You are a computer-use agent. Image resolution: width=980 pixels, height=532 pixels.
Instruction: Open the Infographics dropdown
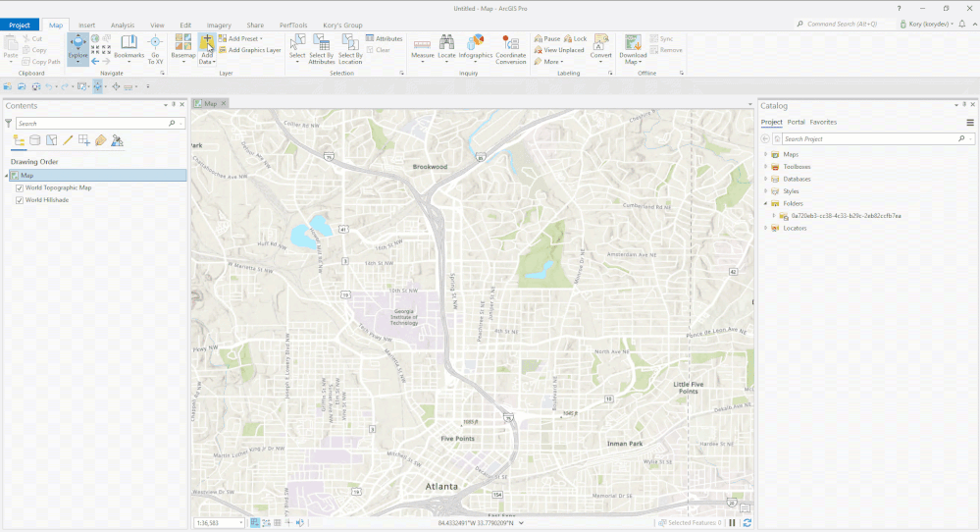pyautogui.click(x=475, y=62)
